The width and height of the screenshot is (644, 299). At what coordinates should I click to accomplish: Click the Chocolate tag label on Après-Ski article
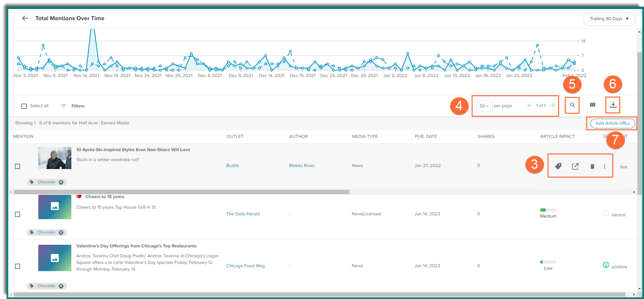47,182
